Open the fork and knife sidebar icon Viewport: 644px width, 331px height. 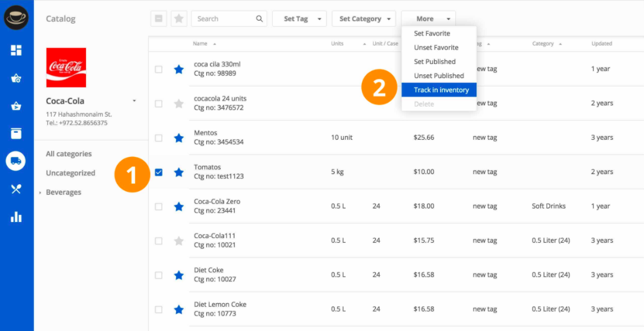[16, 189]
